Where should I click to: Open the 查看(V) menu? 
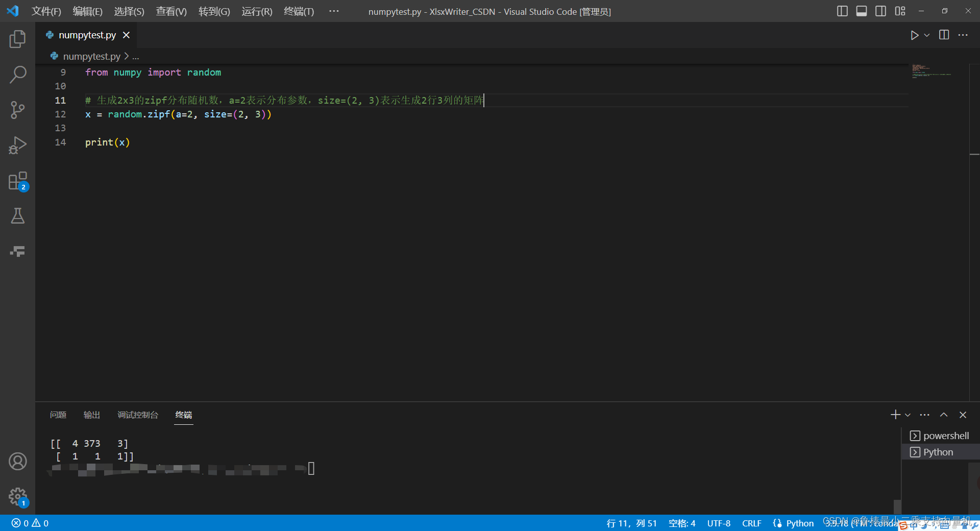point(171,11)
